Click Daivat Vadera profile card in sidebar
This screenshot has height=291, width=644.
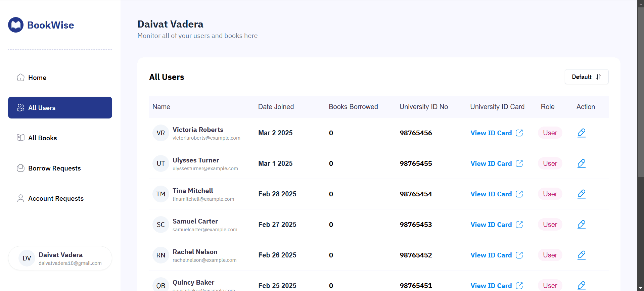(60, 258)
